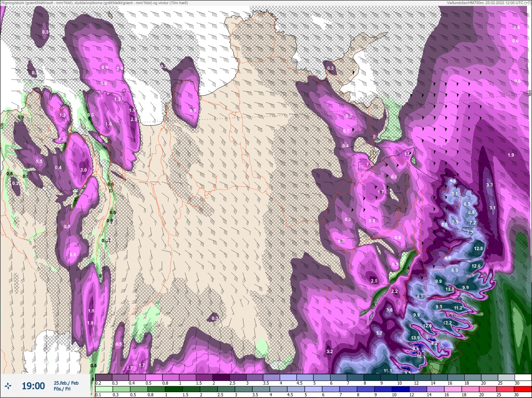
Task: Pick the white swatch ending upper legend row
Action: click(522, 377)
